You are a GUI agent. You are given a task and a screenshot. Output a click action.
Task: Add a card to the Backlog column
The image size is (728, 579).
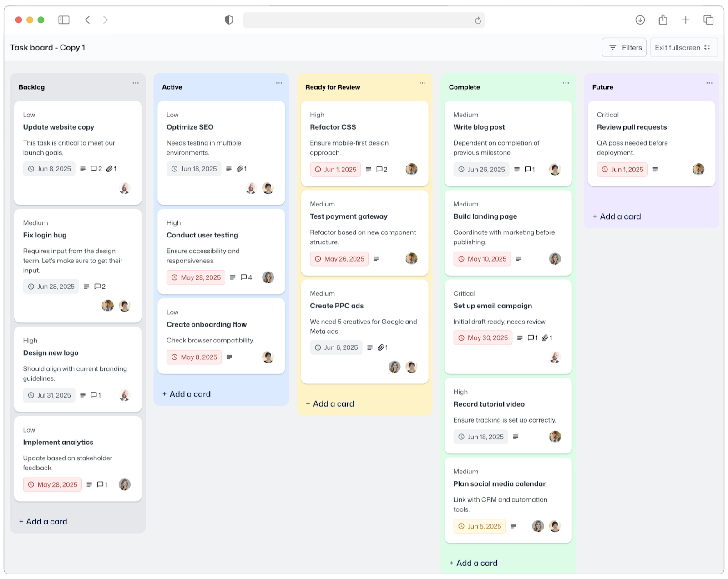43,522
